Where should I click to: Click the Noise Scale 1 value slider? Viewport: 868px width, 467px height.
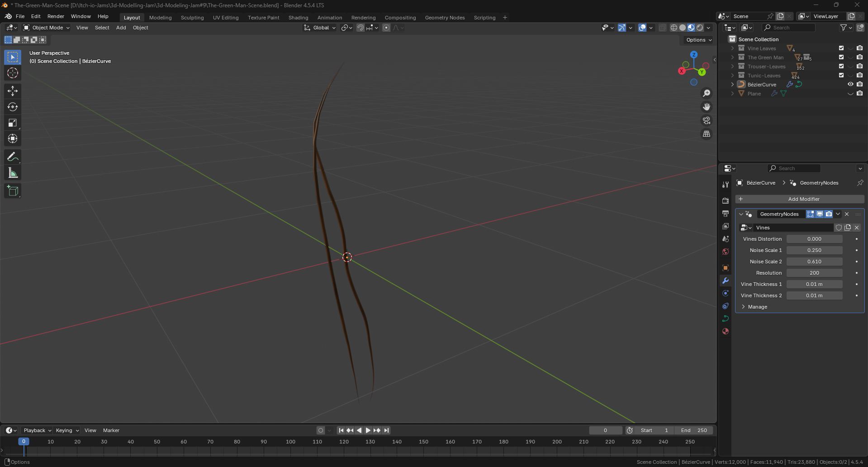(x=814, y=250)
